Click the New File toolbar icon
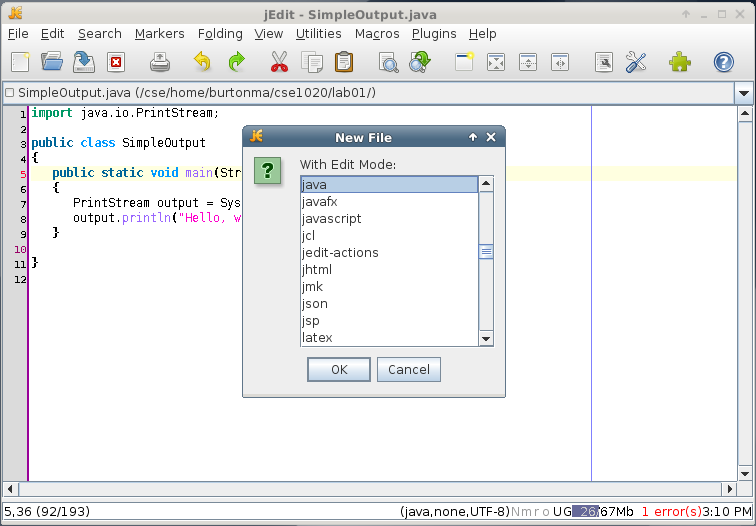756x526 pixels. pos(20,62)
